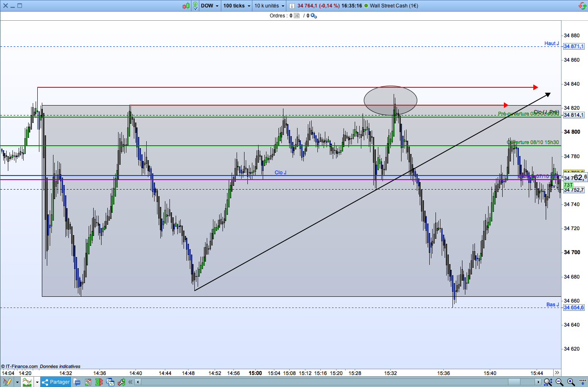Expand the drawing tools dropdown arrow
Image resolution: width=588 pixels, height=387 pixels.
click(x=17, y=382)
